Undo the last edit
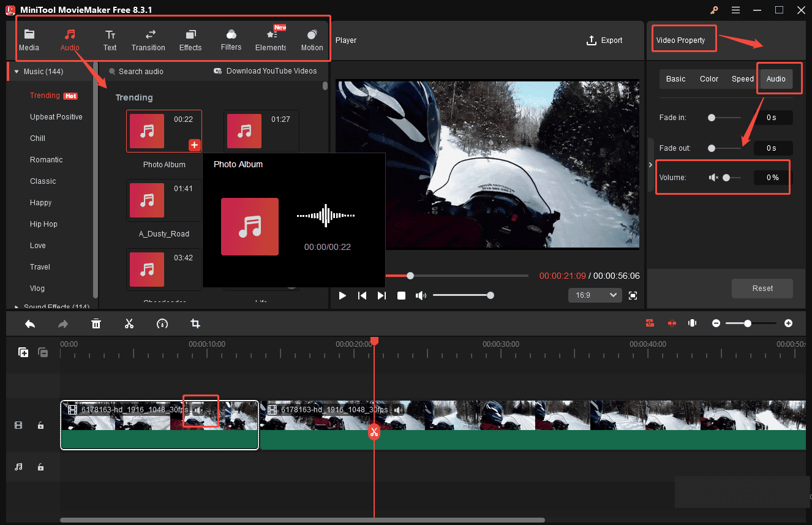This screenshot has width=812, height=525. pyautogui.click(x=30, y=323)
